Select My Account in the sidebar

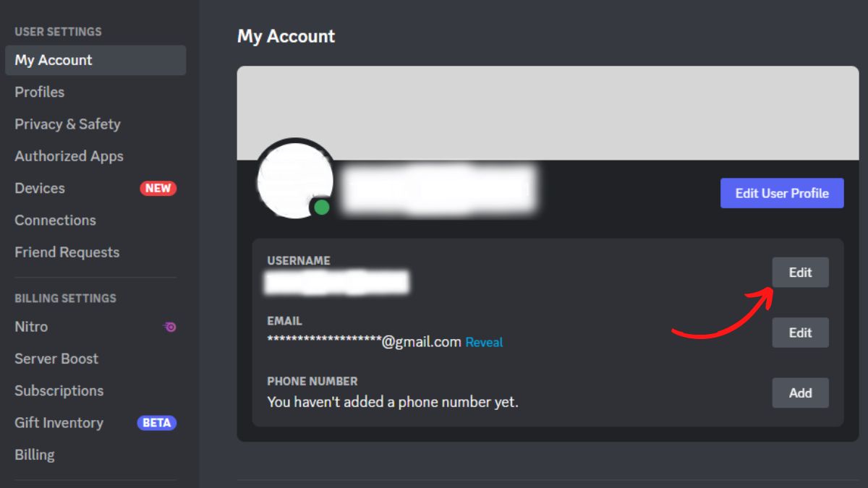[x=54, y=60]
